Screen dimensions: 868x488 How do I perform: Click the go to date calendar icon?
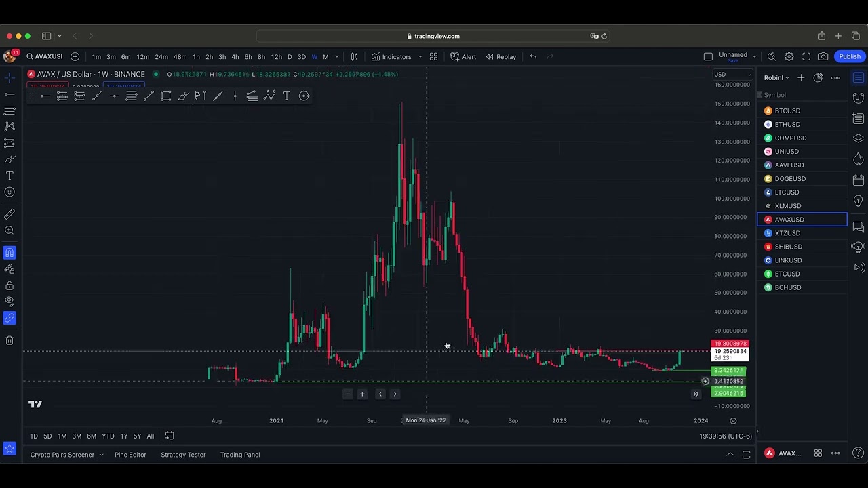click(170, 436)
